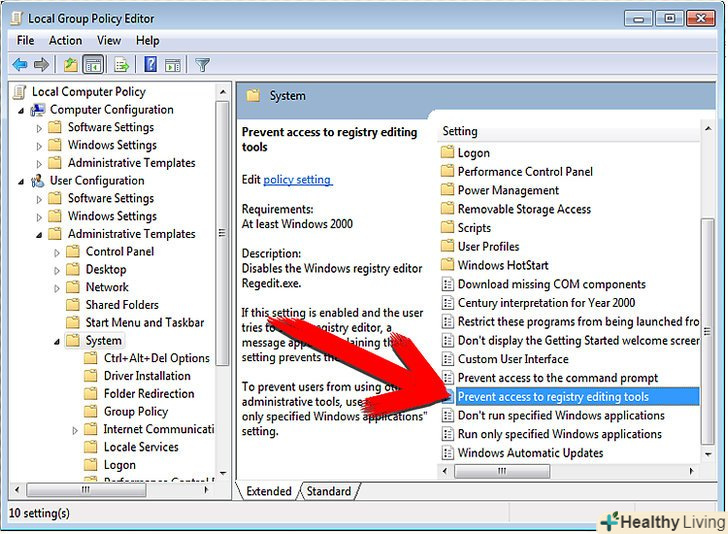
Task: Expand the Desktop tree node
Action: [57, 271]
